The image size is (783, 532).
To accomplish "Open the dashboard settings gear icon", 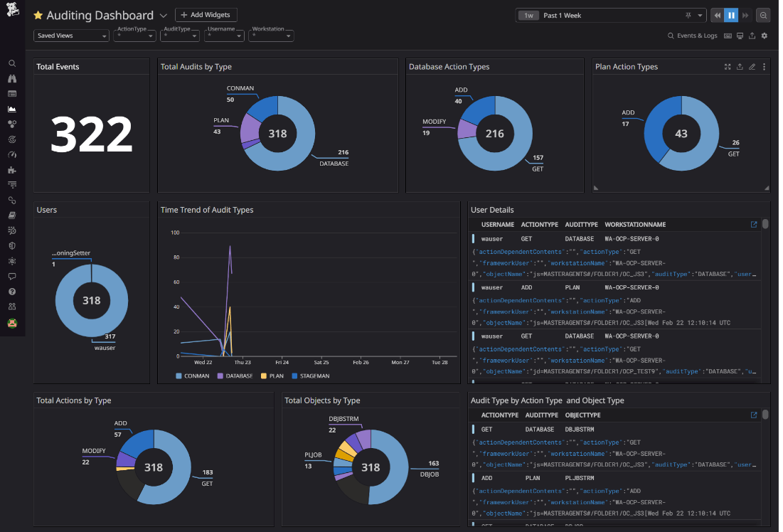I will click(x=765, y=36).
